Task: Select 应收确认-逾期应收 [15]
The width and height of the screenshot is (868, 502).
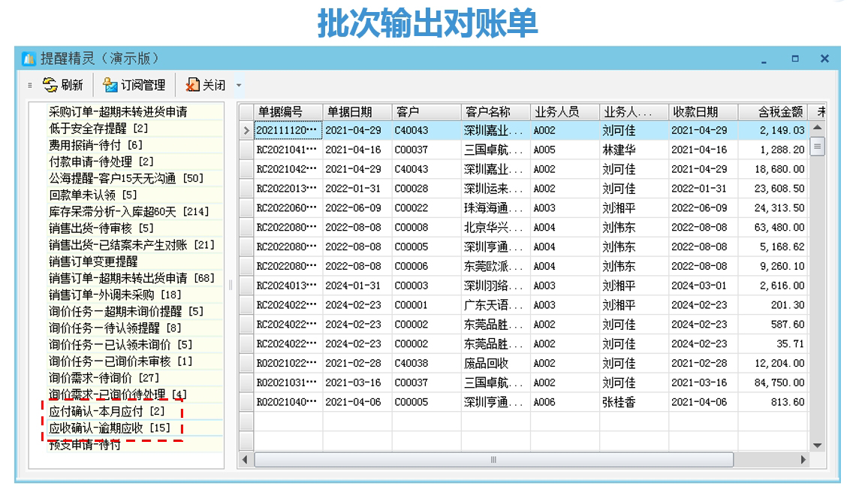Action: coord(109,428)
